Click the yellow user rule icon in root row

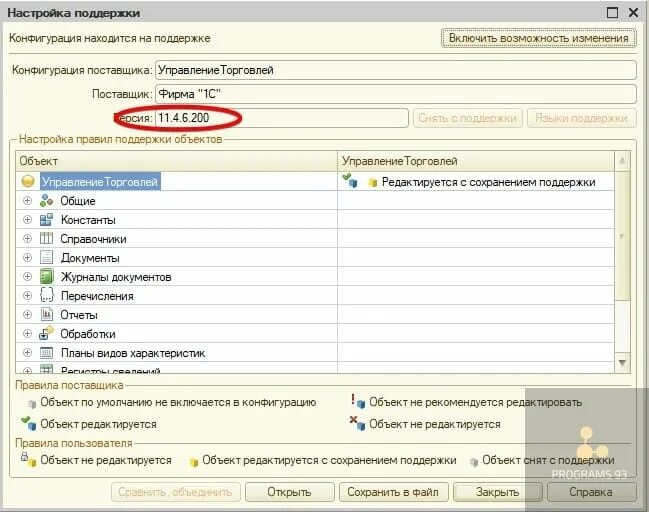pos(373,183)
